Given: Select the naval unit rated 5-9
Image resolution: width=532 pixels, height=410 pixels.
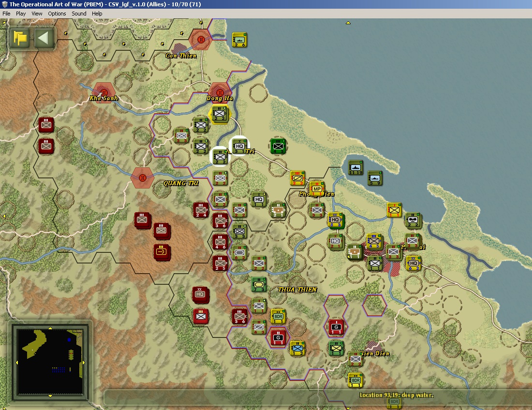Looking at the screenshot, I should [375, 178].
